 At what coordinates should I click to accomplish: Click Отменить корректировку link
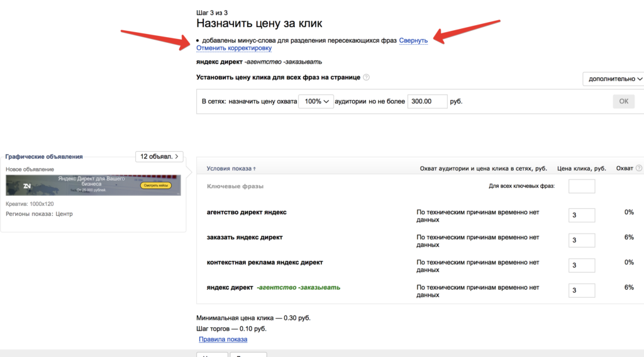(x=234, y=48)
